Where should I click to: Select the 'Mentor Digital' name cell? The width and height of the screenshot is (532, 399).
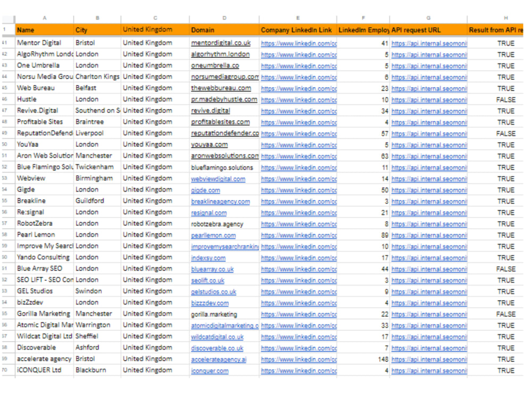tap(45, 43)
